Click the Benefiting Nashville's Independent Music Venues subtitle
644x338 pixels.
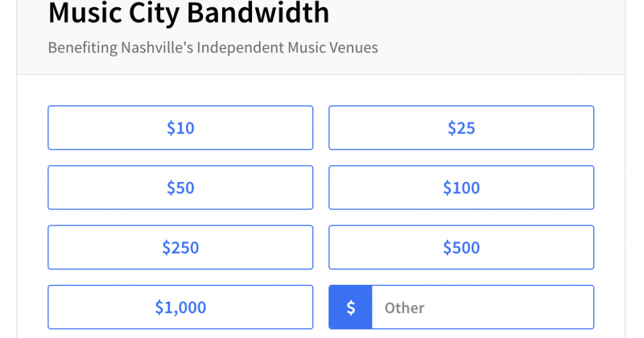coord(213,47)
